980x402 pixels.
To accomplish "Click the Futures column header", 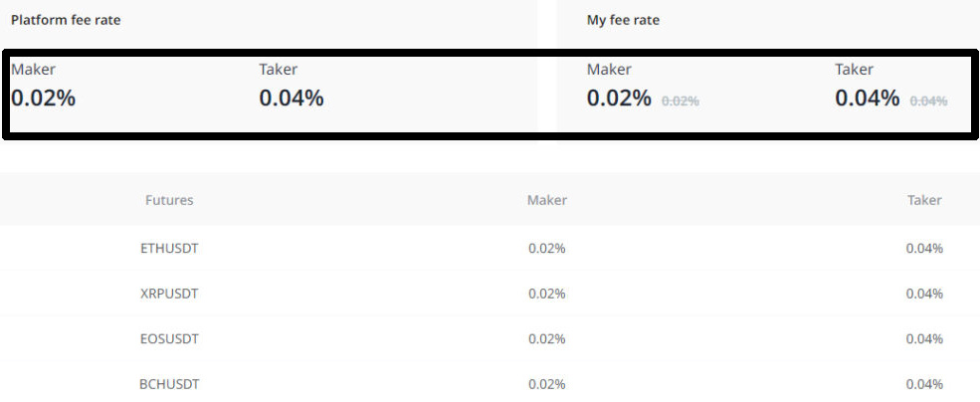I will [x=169, y=200].
